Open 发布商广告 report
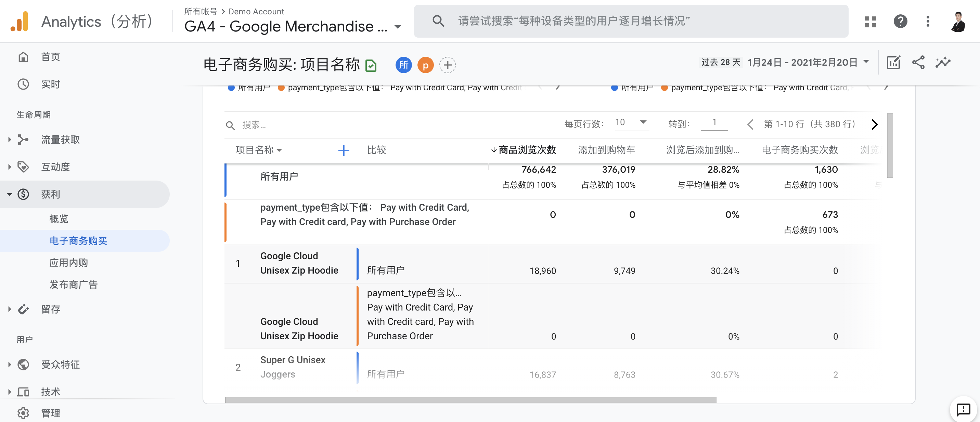The image size is (980, 422). coord(74,285)
